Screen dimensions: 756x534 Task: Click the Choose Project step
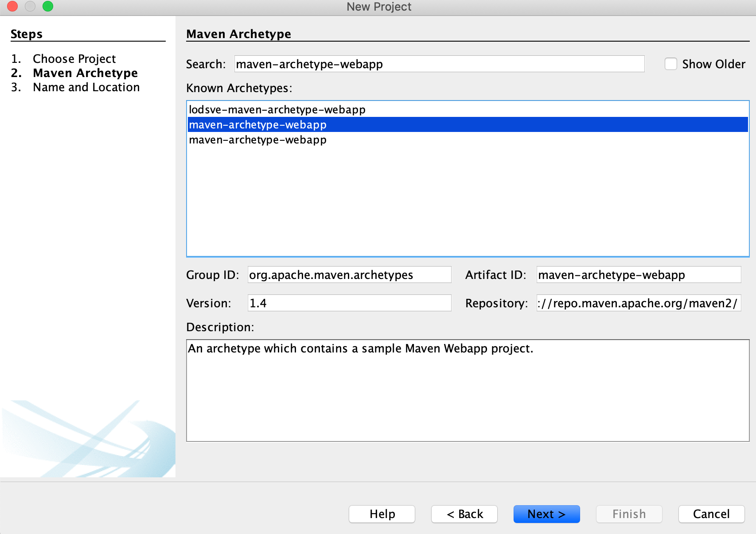click(x=74, y=58)
